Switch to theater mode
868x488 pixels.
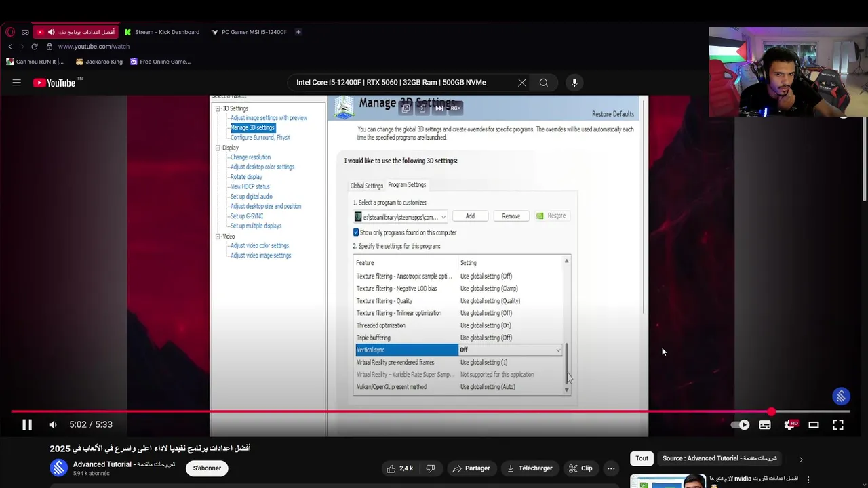coord(814,425)
